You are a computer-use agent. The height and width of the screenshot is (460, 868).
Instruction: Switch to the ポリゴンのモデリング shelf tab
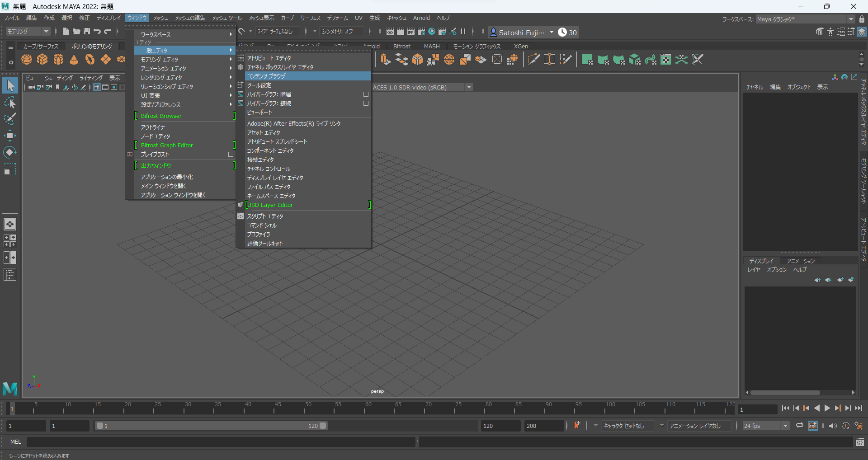click(x=92, y=46)
